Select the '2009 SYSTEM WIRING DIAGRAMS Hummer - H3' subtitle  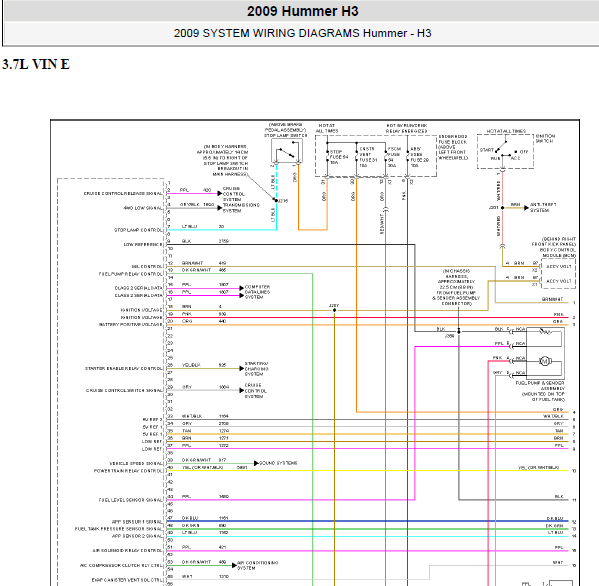[303, 33]
